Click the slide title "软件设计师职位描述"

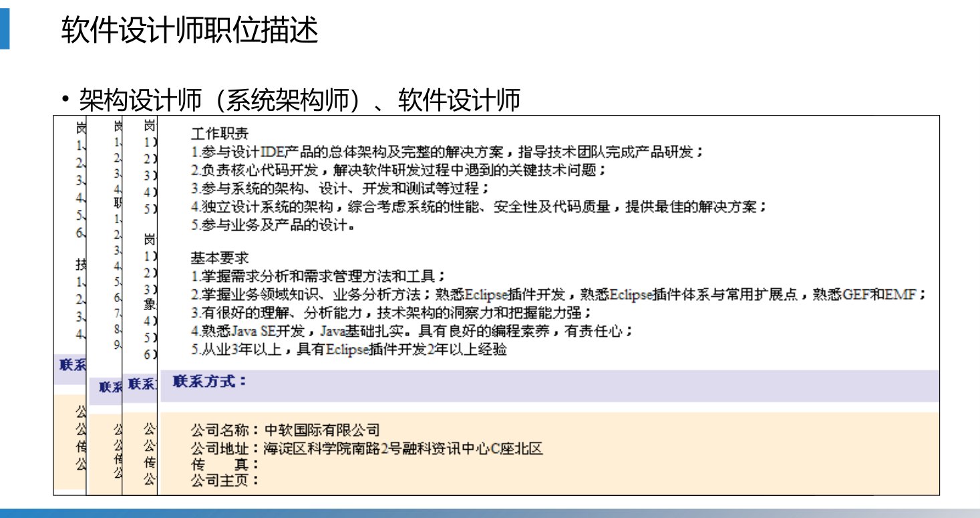(x=190, y=31)
